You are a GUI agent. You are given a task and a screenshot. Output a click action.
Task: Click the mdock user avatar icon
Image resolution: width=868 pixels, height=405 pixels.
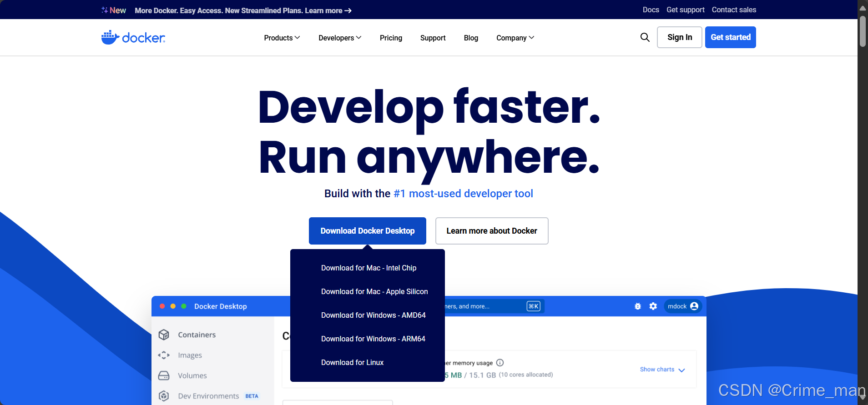tap(694, 306)
